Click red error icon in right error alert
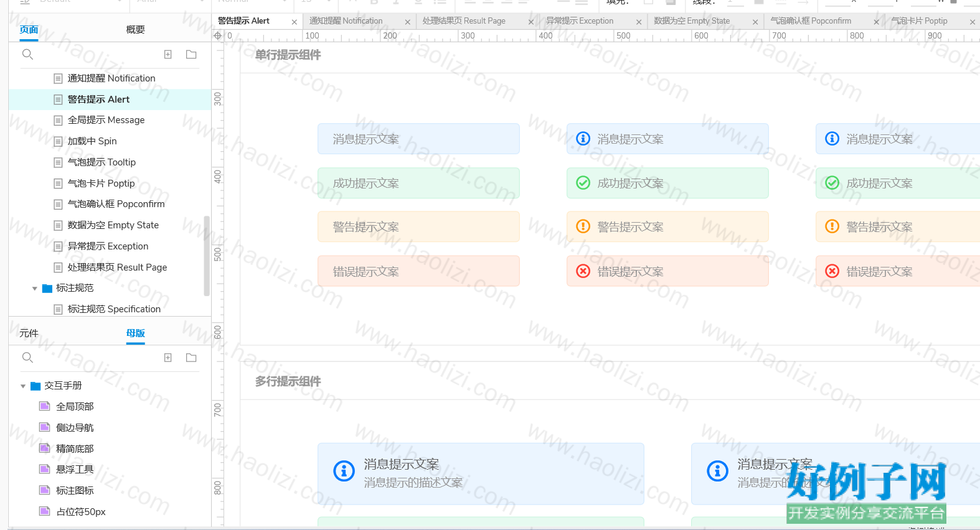This screenshot has width=980, height=530. [832, 271]
